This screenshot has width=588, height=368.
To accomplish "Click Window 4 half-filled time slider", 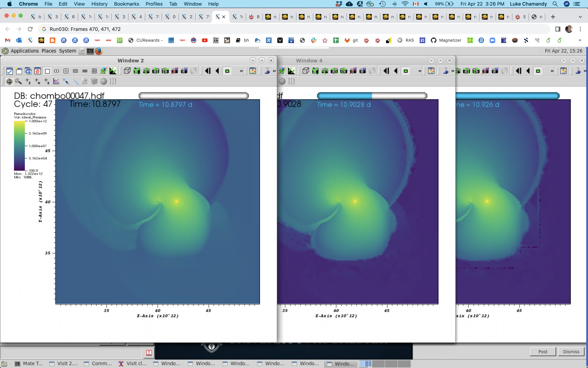I will click(x=372, y=96).
